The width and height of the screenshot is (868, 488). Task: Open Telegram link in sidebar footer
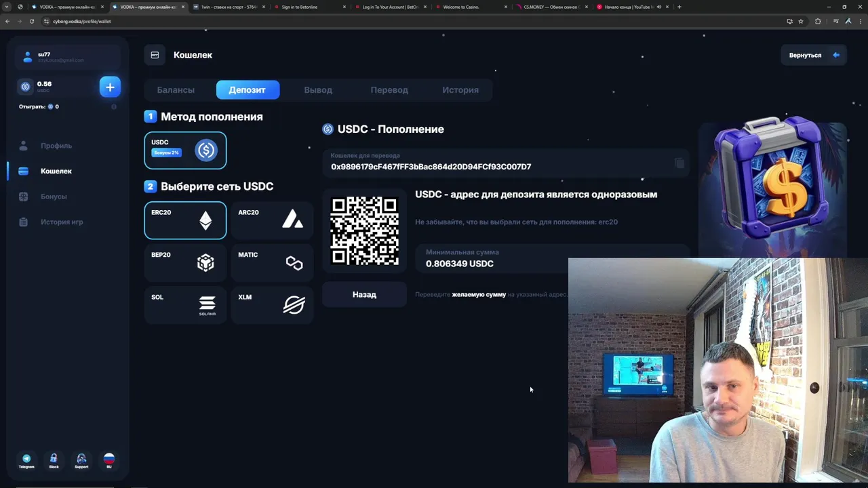click(26, 461)
